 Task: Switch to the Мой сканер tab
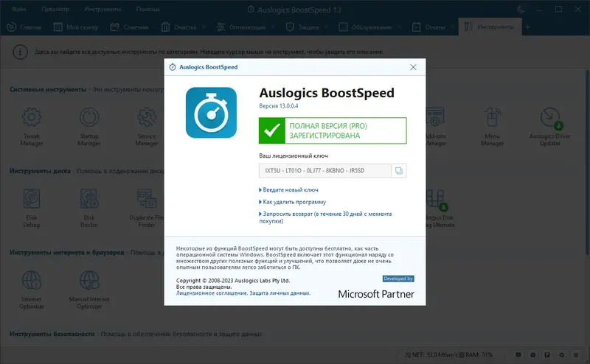76,27
